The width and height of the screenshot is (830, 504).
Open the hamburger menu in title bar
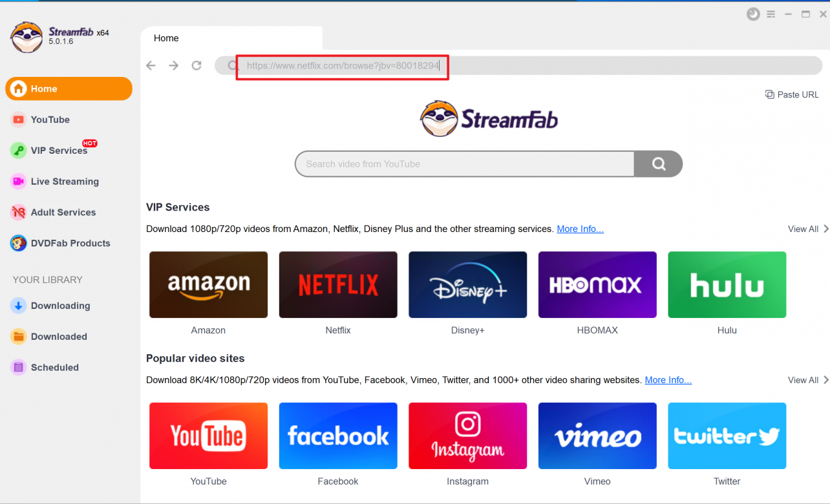click(771, 14)
